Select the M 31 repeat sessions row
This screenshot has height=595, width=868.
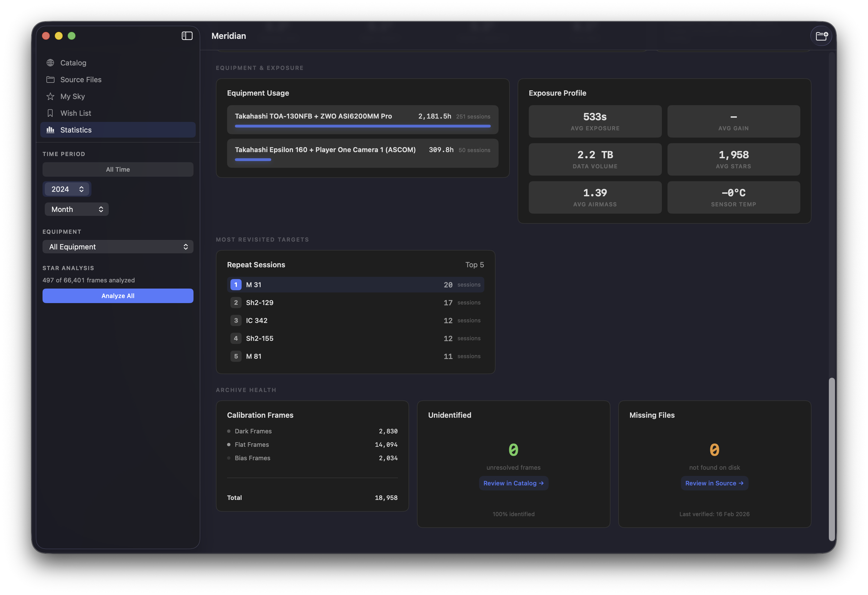356,284
